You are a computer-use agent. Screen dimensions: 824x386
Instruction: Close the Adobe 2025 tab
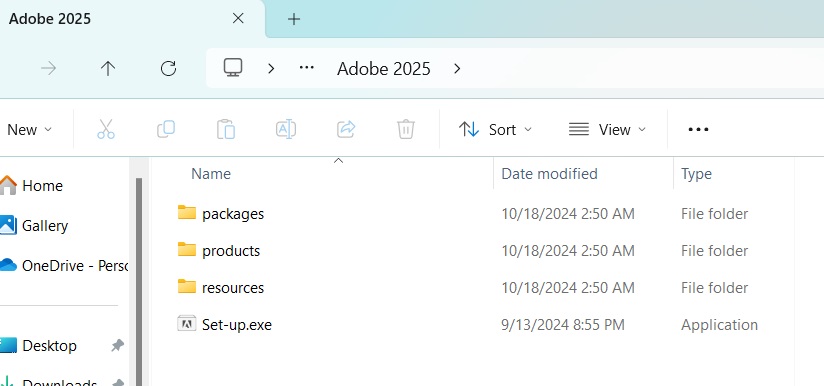tap(238, 19)
